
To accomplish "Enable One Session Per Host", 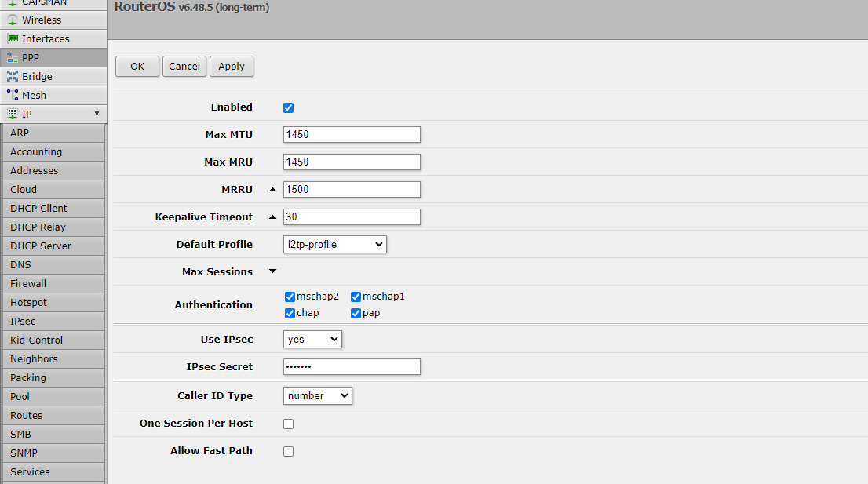I will coord(288,424).
